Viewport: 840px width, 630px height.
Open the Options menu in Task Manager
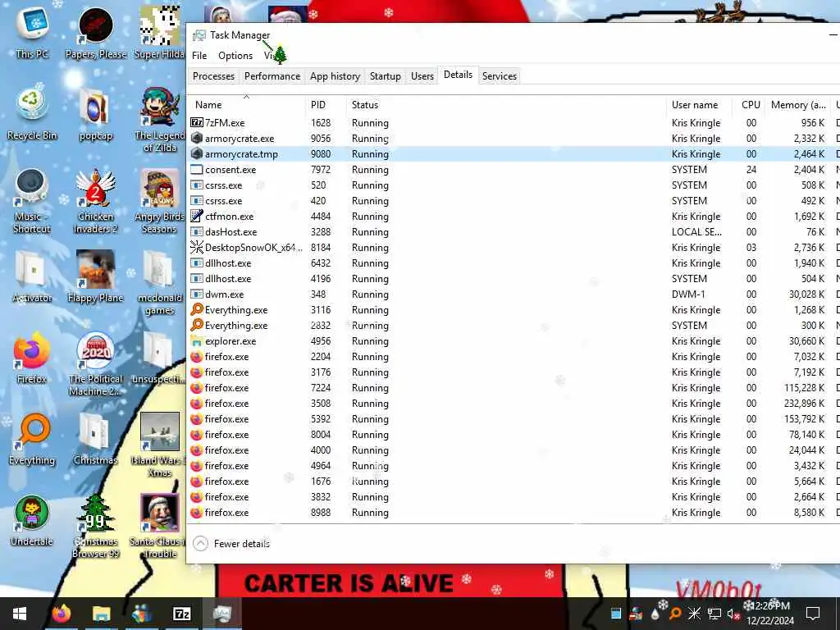tap(235, 56)
